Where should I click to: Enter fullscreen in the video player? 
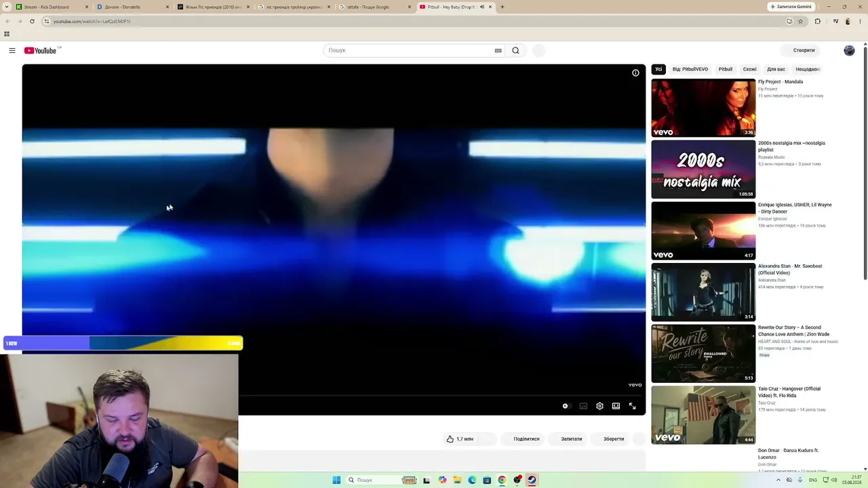[632, 406]
